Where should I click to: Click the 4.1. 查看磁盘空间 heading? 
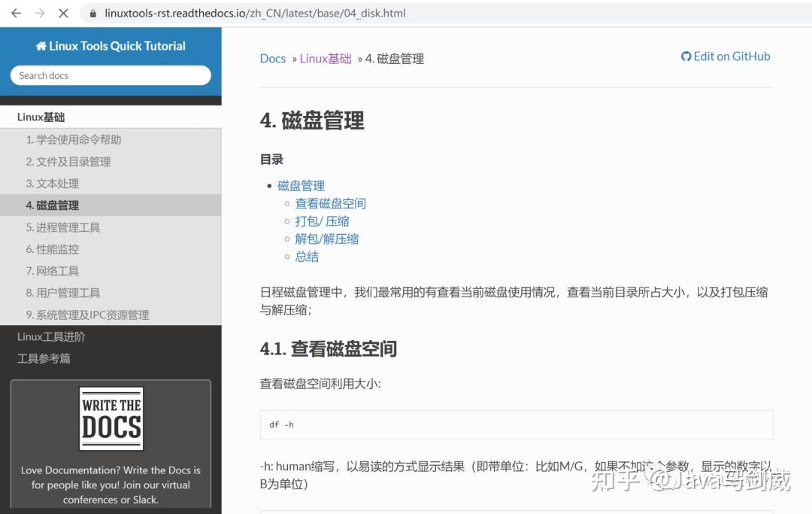(x=329, y=348)
